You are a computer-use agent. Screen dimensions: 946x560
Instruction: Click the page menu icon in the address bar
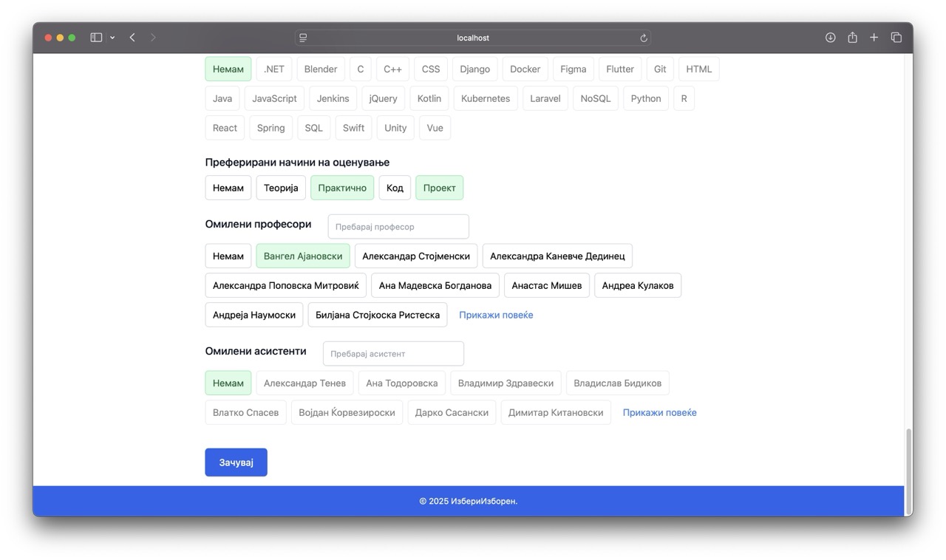(303, 38)
